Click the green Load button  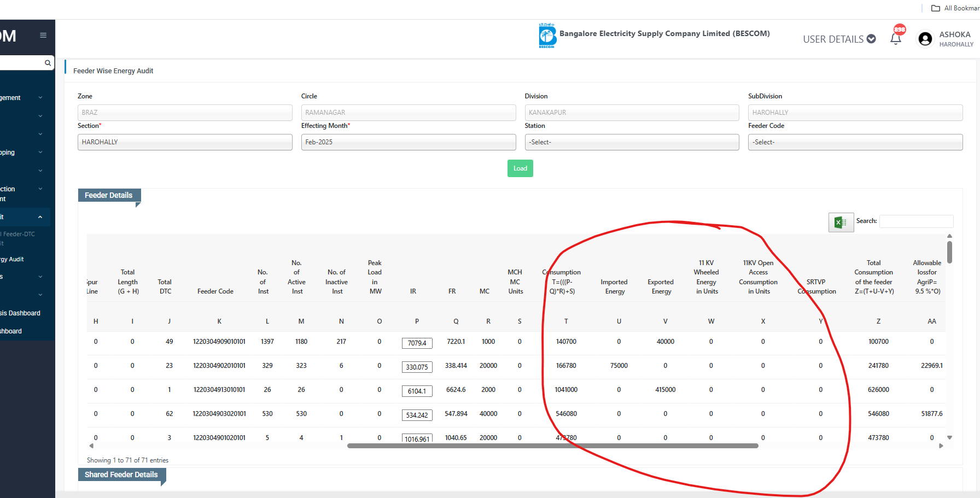pos(520,168)
